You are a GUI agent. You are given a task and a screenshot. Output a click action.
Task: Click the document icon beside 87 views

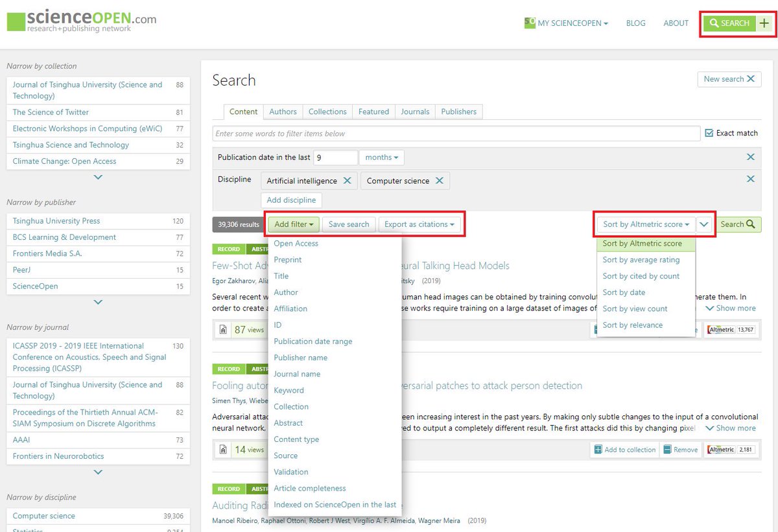[x=223, y=329]
